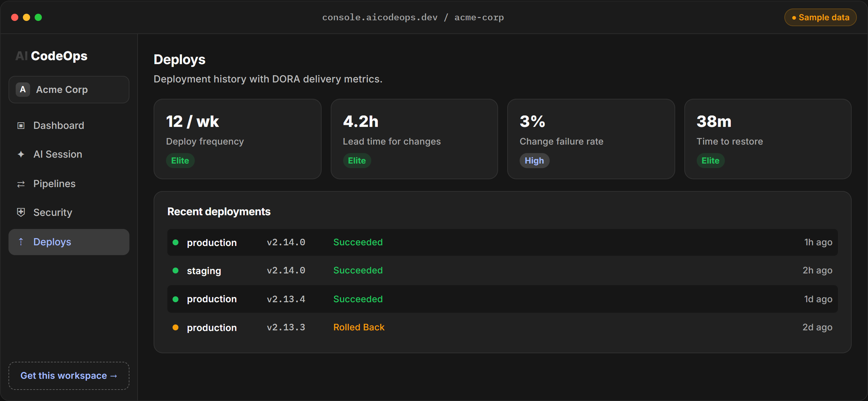Click the Pipelines arrows icon

point(21,184)
